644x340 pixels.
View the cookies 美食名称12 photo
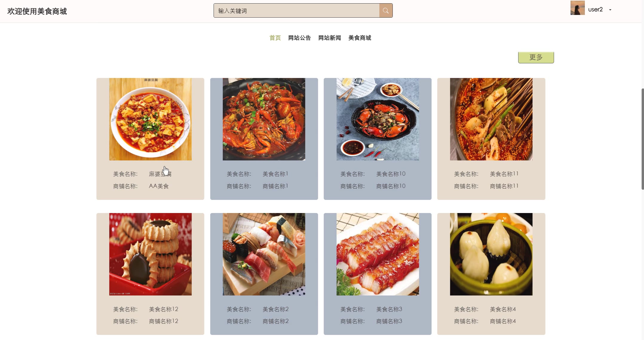[x=150, y=254]
